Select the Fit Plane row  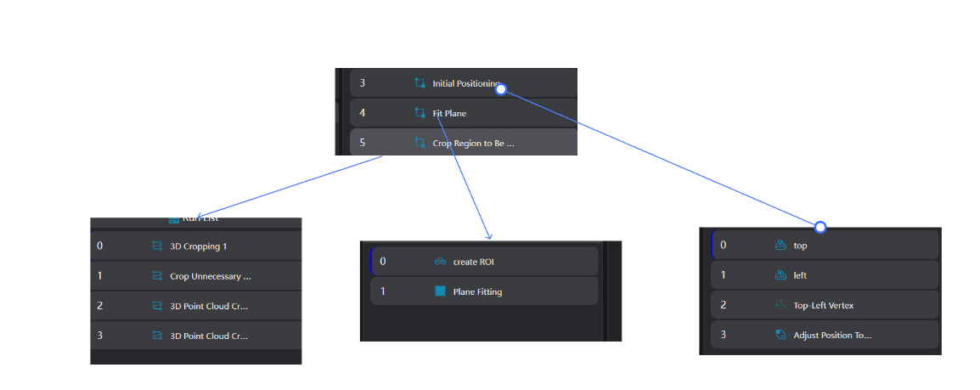coord(463,113)
